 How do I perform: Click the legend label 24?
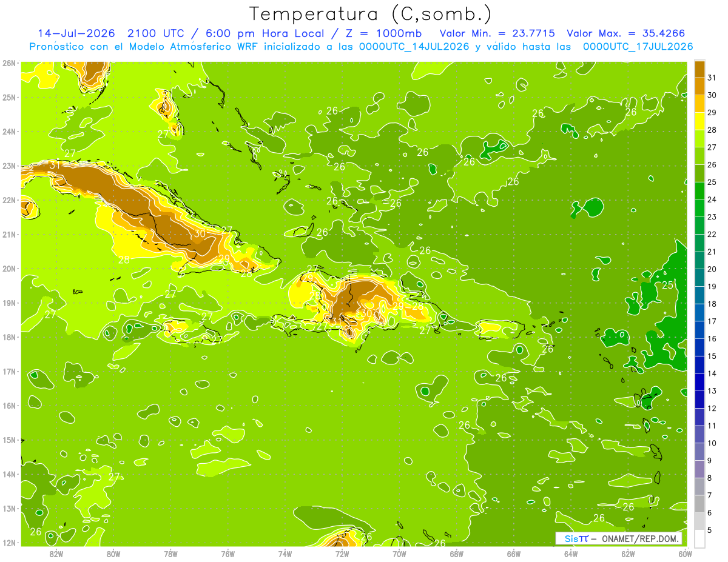712,199
